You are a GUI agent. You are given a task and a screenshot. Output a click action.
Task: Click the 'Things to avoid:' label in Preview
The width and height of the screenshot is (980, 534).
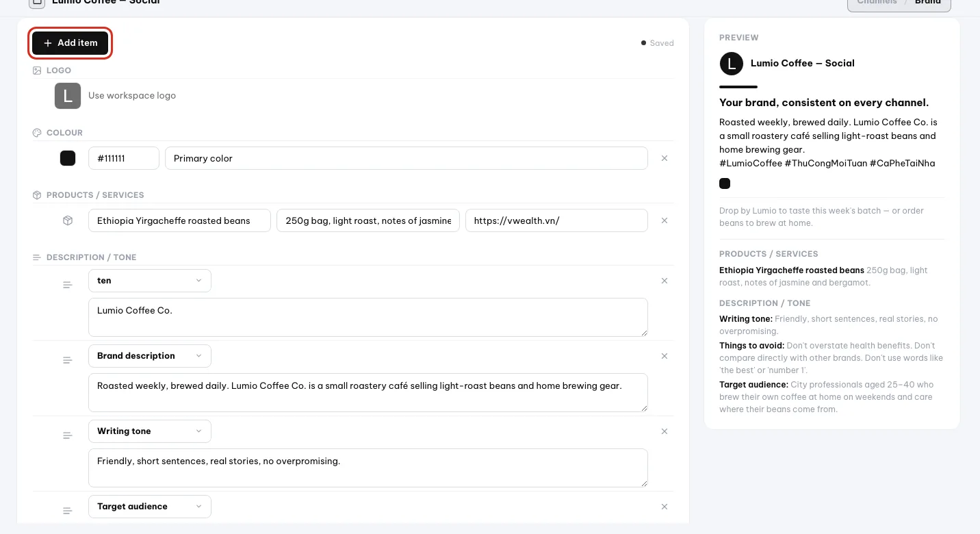pyautogui.click(x=752, y=346)
